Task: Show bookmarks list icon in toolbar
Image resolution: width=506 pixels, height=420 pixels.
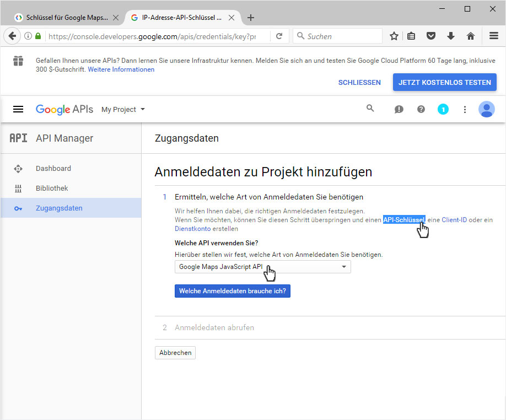Action: 411,36
